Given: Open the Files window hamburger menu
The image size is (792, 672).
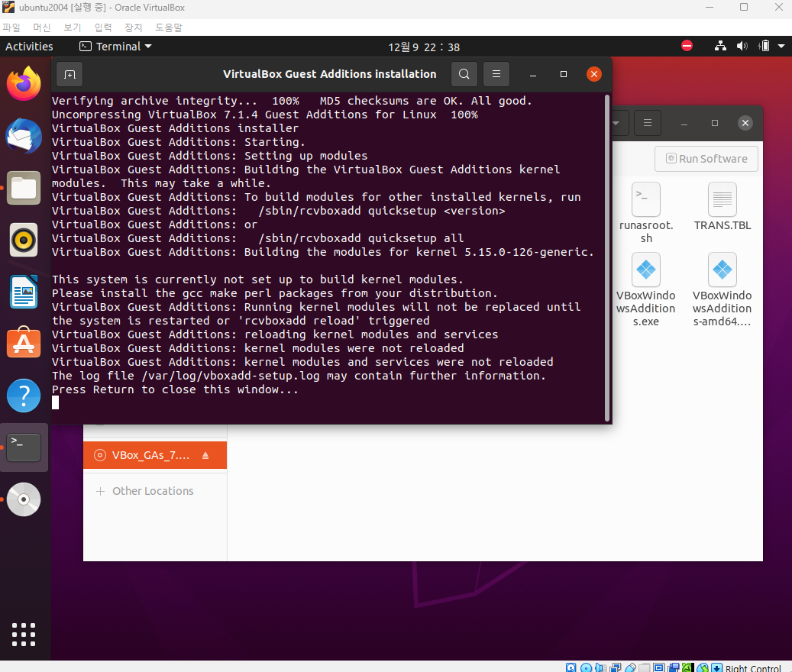Looking at the screenshot, I should (648, 123).
